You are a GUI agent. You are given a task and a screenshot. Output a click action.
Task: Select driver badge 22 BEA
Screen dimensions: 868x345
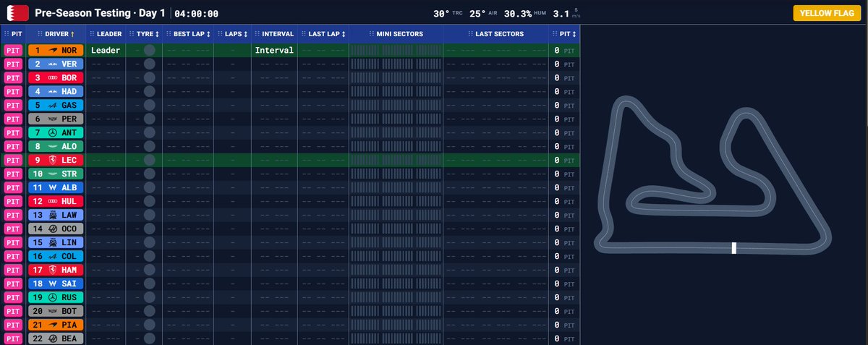pyautogui.click(x=55, y=338)
